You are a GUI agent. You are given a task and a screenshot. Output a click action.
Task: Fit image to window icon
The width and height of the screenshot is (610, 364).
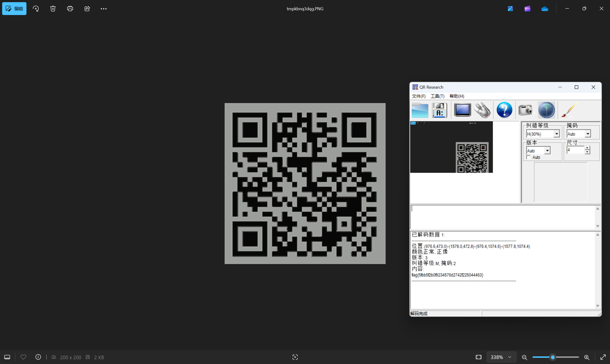click(x=478, y=357)
